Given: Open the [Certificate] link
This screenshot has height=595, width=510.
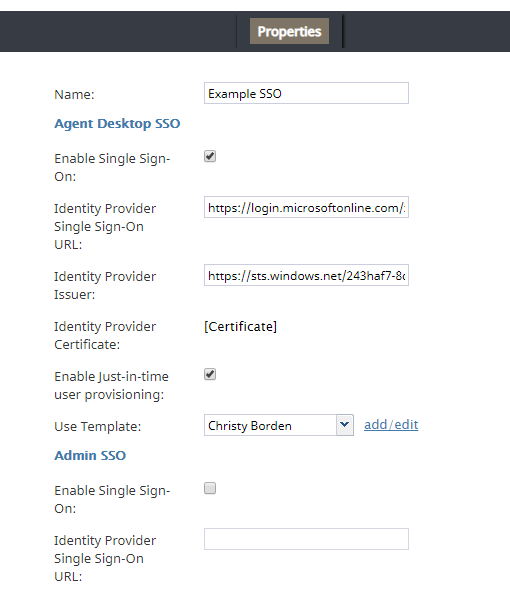Looking at the screenshot, I should coord(241,326).
